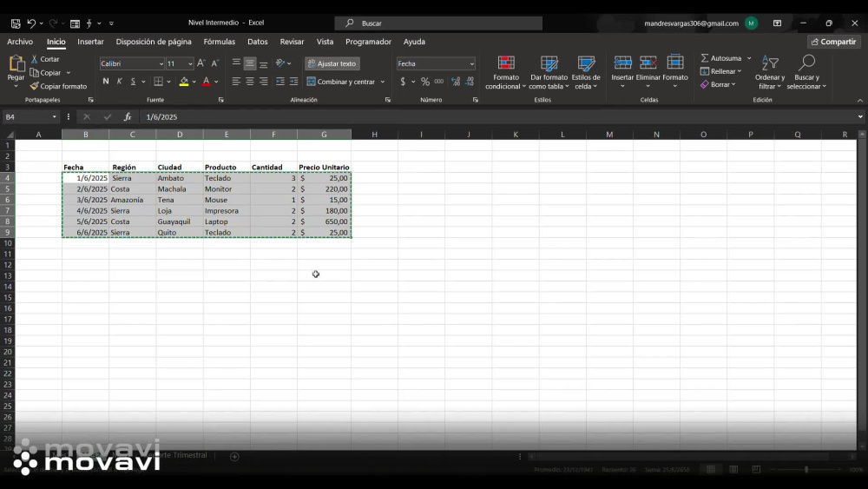Screen dimensions: 868x489
Task: Select column H header
Action: click(374, 135)
